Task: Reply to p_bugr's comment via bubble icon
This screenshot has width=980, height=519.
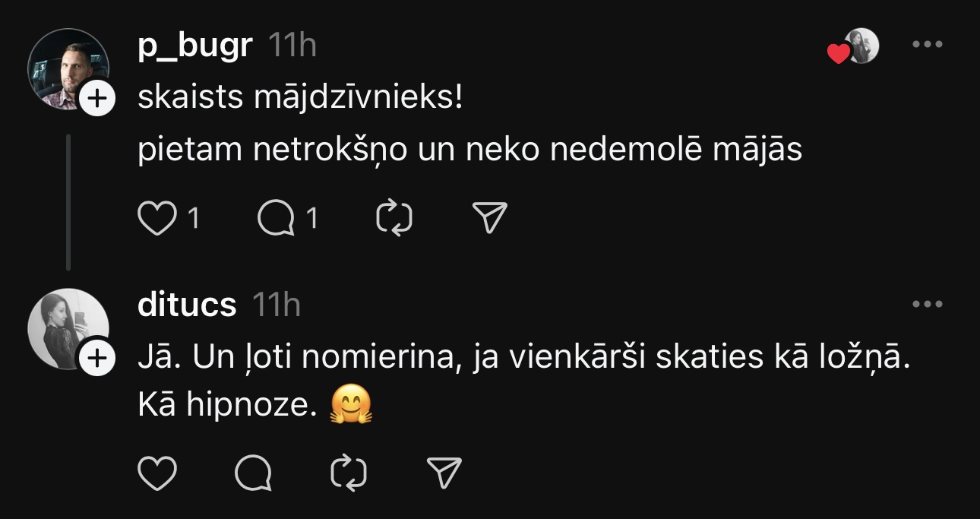Action: [276, 219]
